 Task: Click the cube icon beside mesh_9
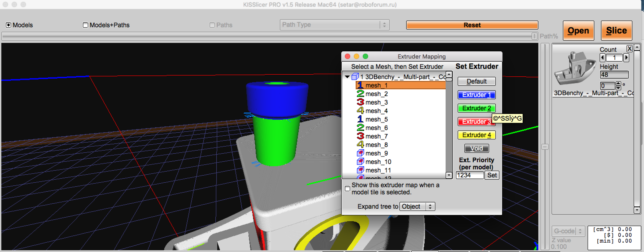pyautogui.click(x=360, y=153)
